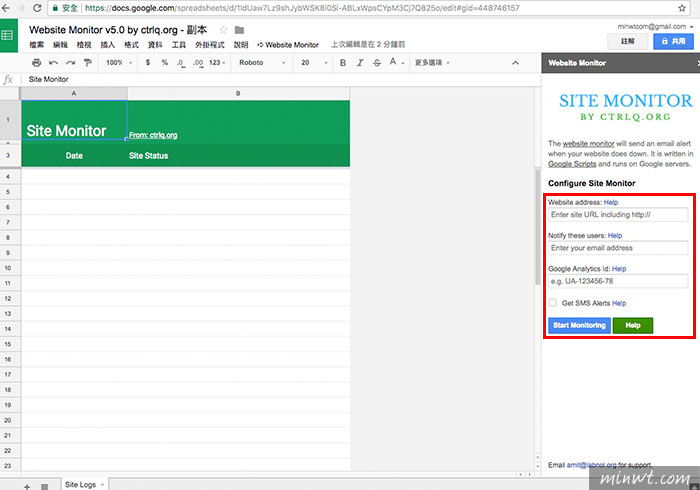Undo the last action
The height and width of the screenshot is (490, 700).
(54, 62)
